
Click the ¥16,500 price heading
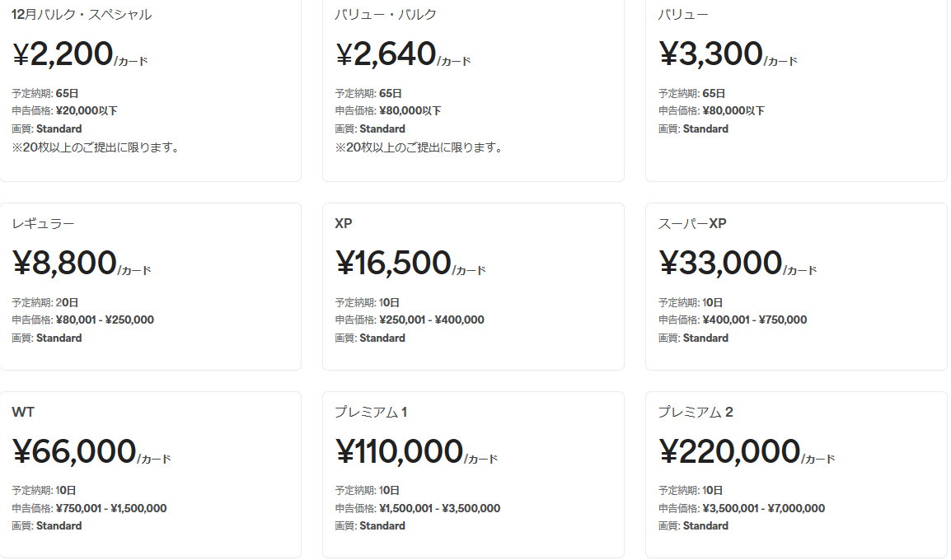[x=394, y=264]
